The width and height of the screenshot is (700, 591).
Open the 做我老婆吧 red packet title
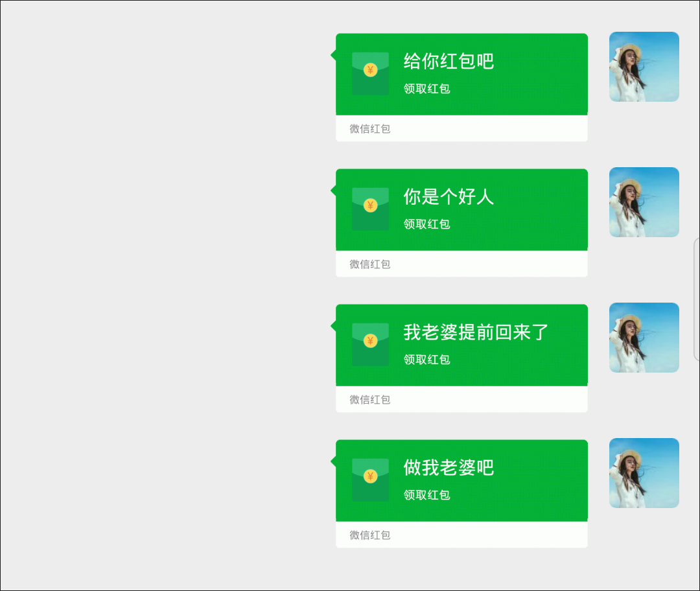click(449, 467)
